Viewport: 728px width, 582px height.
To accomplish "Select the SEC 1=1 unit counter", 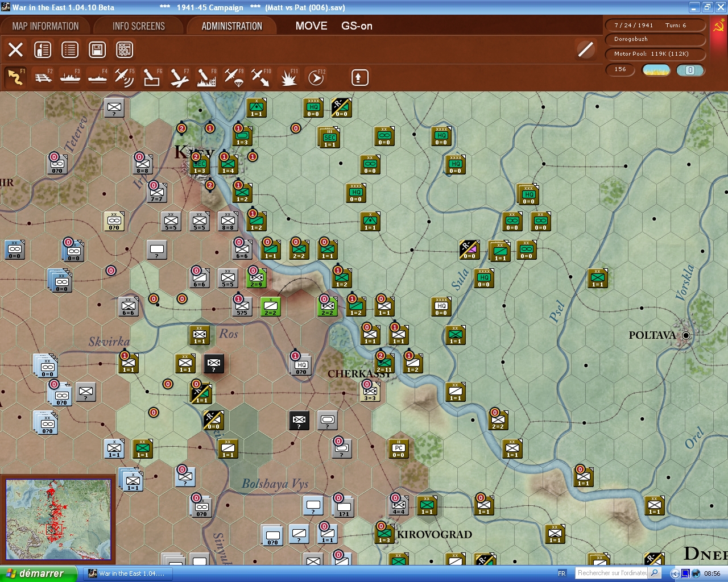I will tap(329, 138).
